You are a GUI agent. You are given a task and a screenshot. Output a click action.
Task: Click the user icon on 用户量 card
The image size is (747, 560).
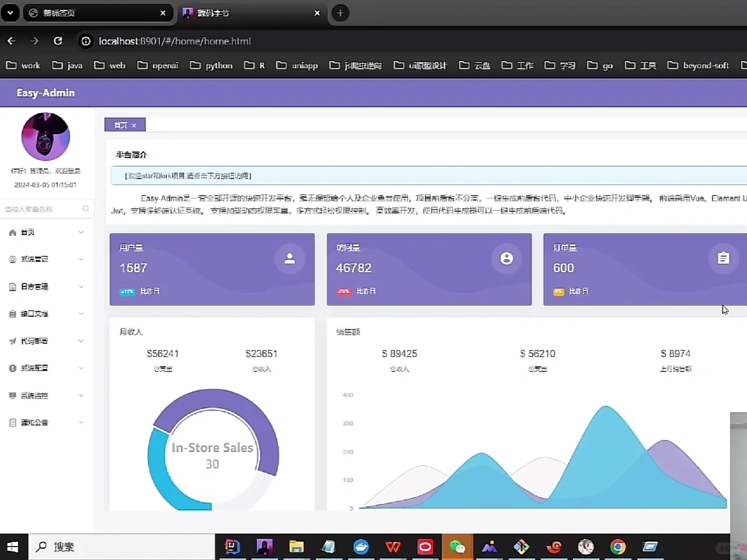(289, 258)
